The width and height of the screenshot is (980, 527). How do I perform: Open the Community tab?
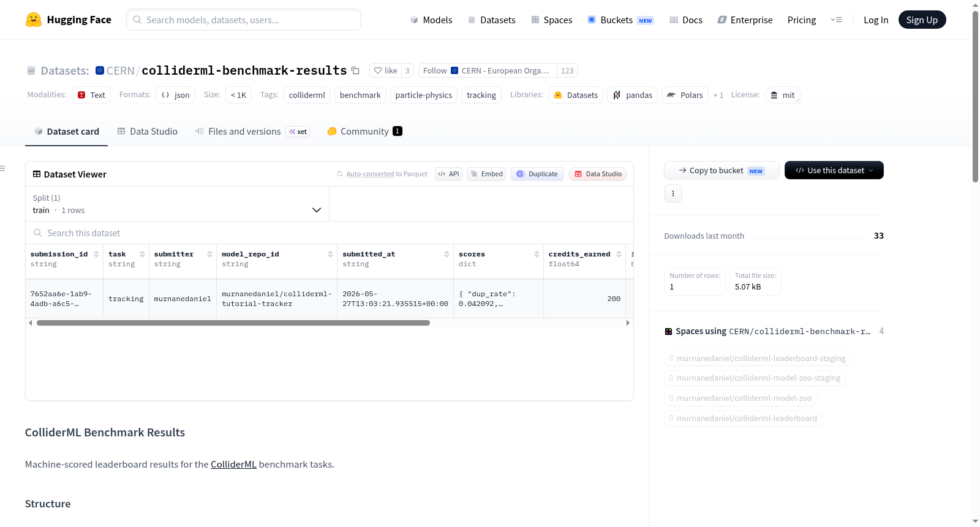coord(364,131)
